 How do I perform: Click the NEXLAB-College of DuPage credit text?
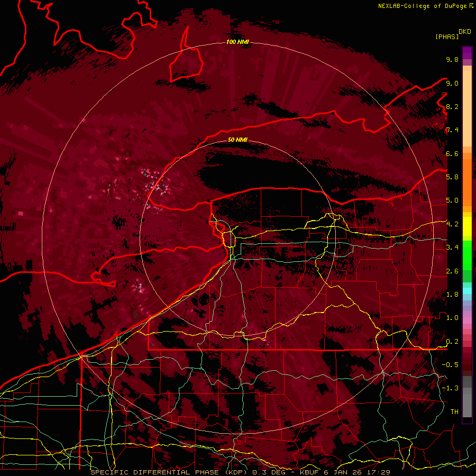(x=422, y=6)
